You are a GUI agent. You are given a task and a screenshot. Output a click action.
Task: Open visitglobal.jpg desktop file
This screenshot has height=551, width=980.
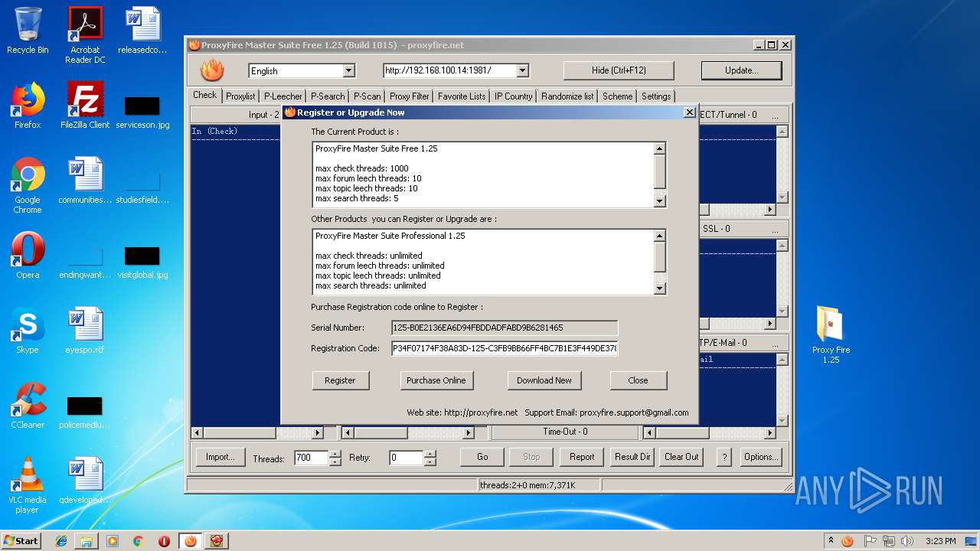tap(142, 261)
